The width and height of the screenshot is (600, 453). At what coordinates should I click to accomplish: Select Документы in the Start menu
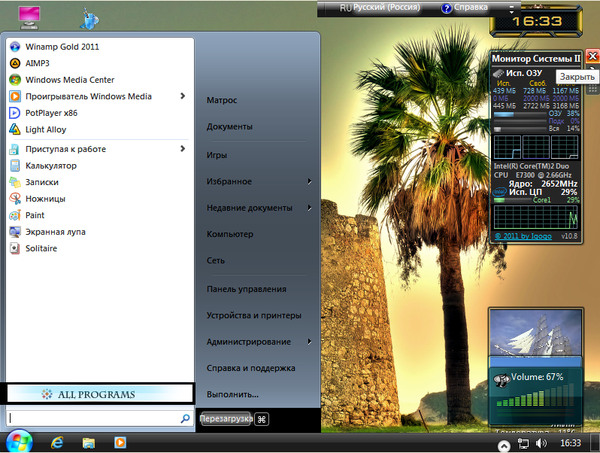pos(229,127)
